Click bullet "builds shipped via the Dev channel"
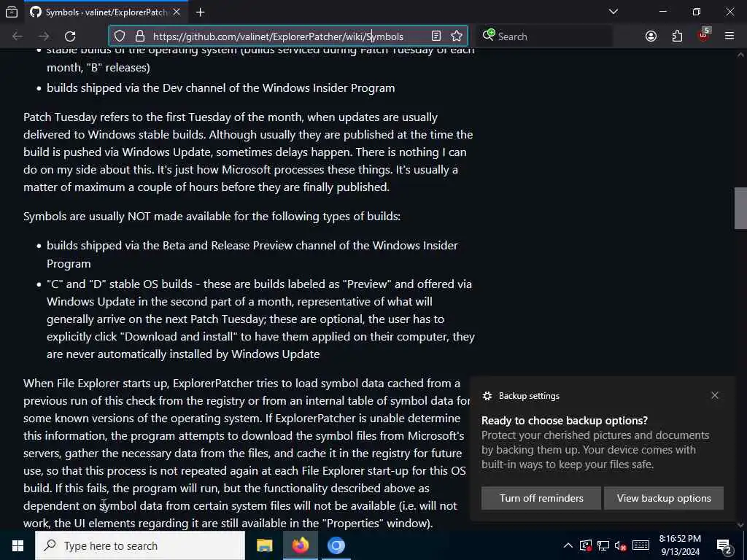The width and height of the screenshot is (747, 560). pos(220,88)
